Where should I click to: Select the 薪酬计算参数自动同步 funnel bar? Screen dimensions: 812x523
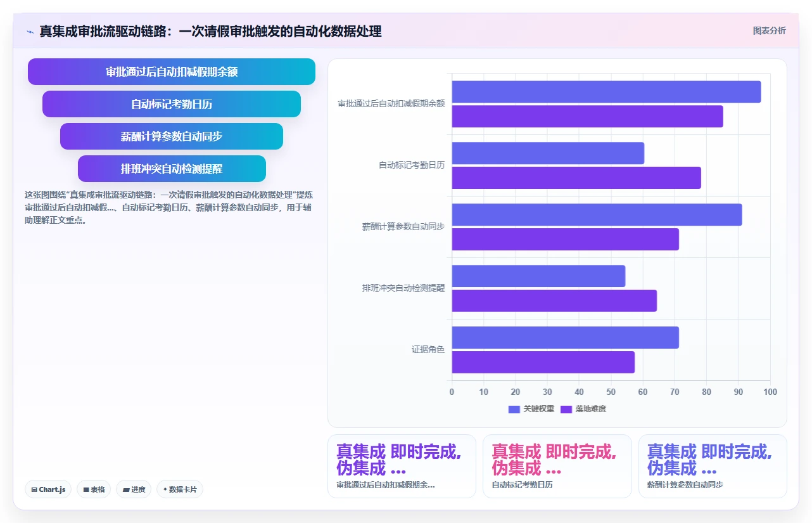coord(172,136)
